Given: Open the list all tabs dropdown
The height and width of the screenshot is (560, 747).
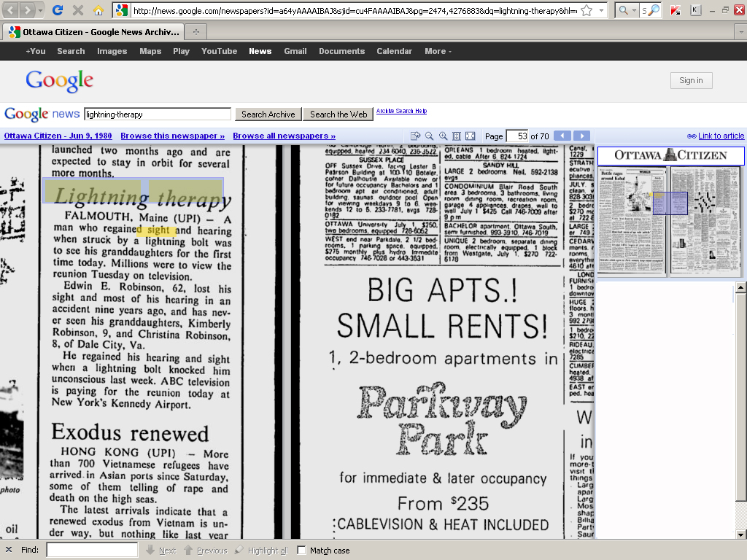Looking at the screenshot, I should (741, 32).
